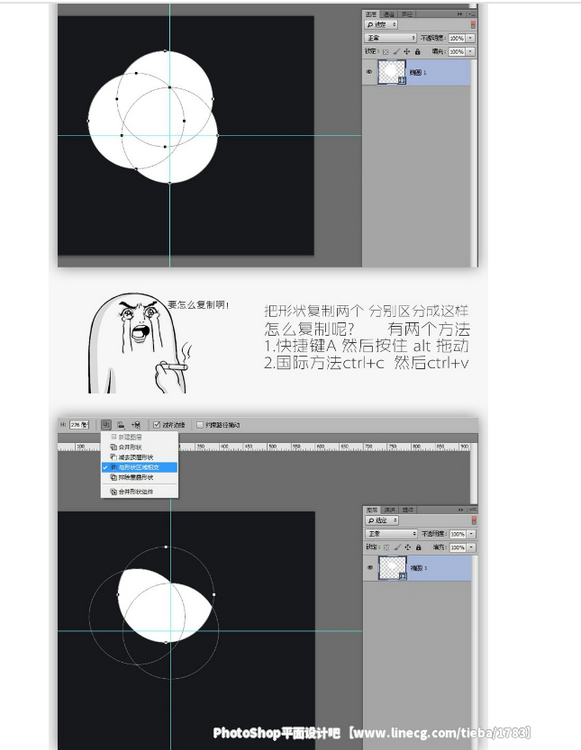Lock transparent pixels in bottom screenshot's layers panel

[x=386, y=547]
